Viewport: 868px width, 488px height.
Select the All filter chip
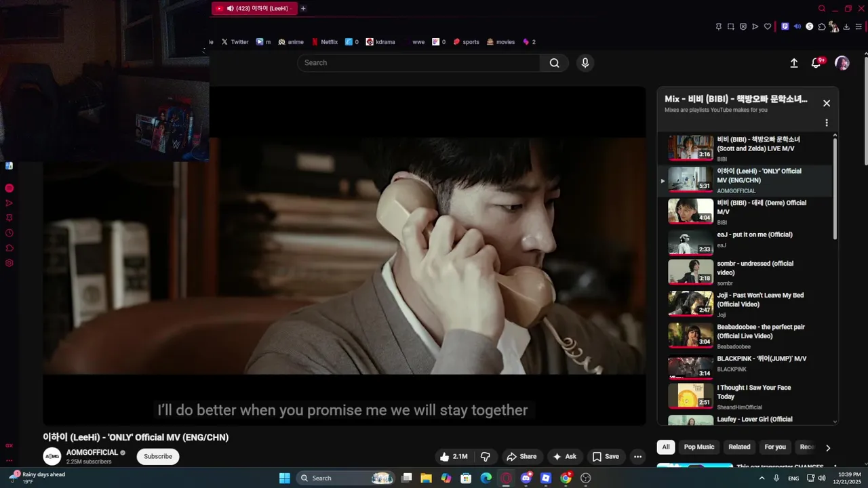pyautogui.click(x=666, y=447)
